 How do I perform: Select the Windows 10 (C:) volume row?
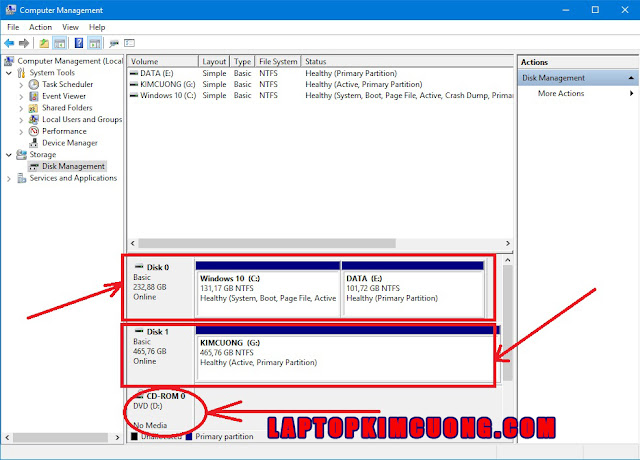pos(320,95)
